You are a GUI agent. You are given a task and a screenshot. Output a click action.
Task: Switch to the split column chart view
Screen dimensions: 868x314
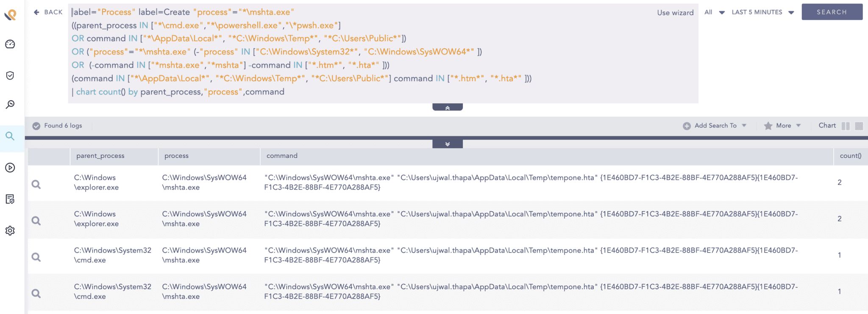(846, 126)
